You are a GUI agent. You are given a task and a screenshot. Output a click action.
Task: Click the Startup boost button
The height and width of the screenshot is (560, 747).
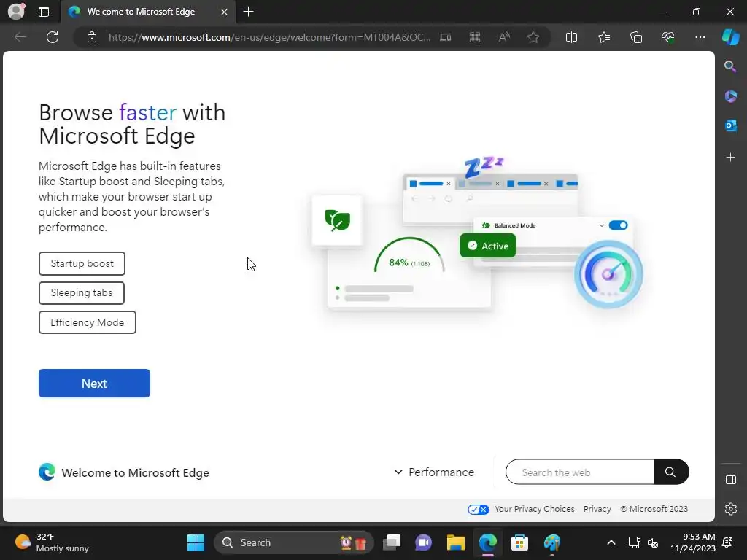coord(82,263)
